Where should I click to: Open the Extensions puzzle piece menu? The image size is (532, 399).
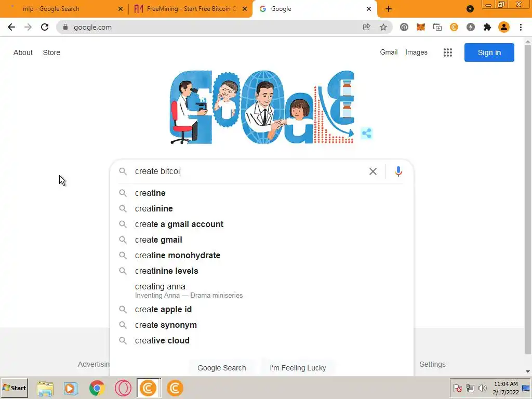tap(487, 27)
